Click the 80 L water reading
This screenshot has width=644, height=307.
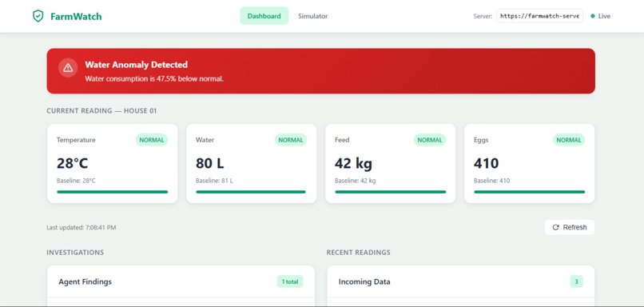(x=210, y=163)
